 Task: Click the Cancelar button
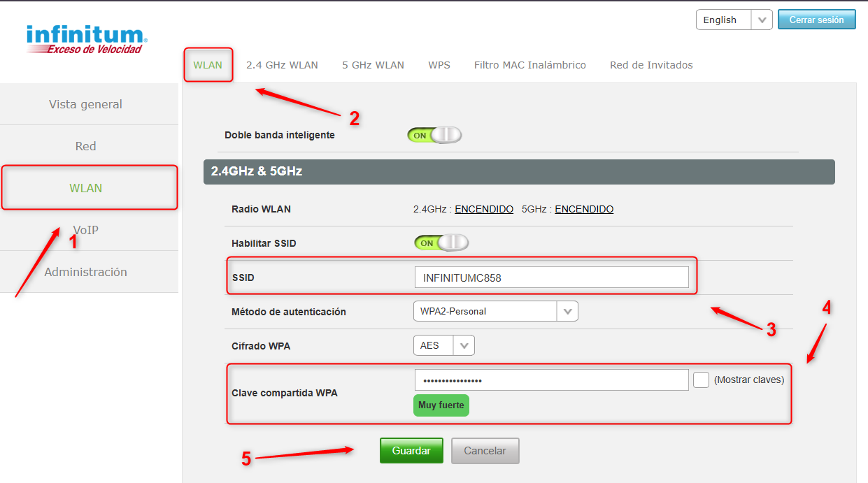tap(485, 451)
